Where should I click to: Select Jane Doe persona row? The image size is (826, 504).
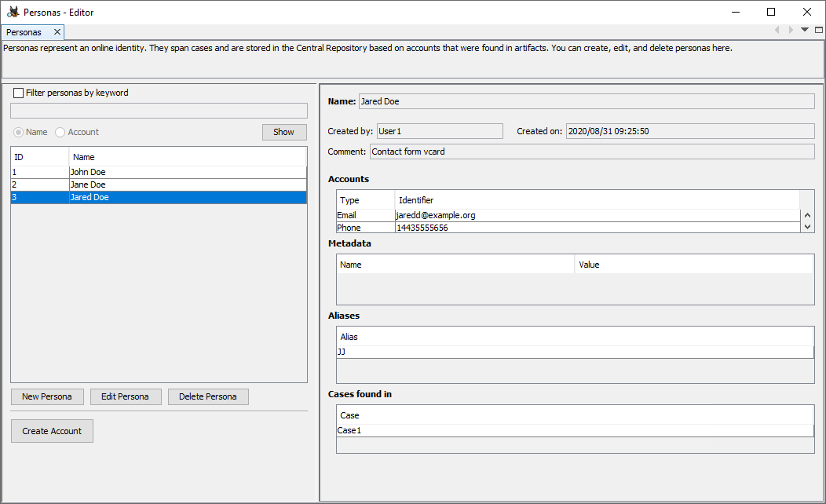pyautogui.click(x=88, y=184)
